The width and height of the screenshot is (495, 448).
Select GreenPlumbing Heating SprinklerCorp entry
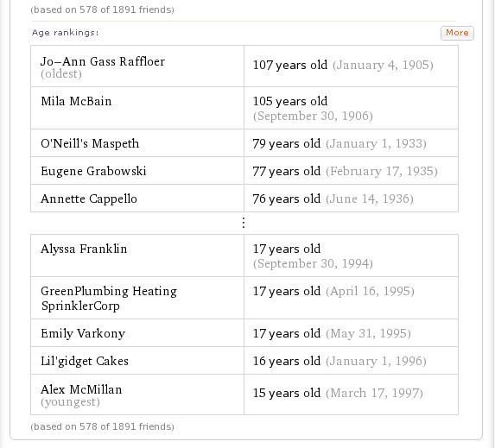pyautogui.click(x=109, y=298)
